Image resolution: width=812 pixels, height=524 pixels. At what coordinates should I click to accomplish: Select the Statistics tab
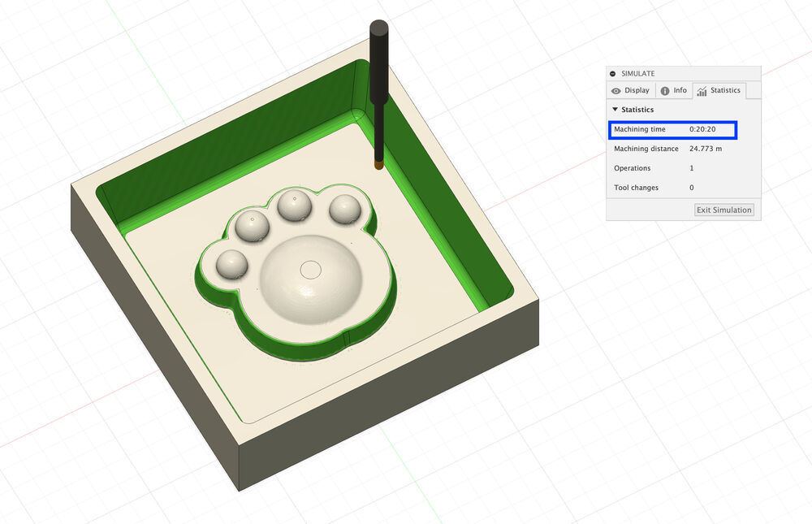(719, 90)
